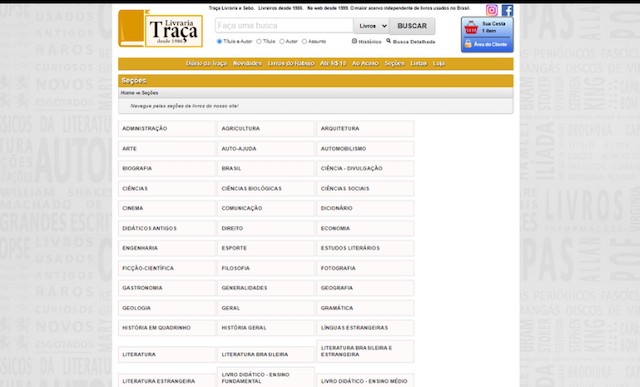Open the Loja menu item
Screen dimensions: 640x387
[x=439, y=63]
